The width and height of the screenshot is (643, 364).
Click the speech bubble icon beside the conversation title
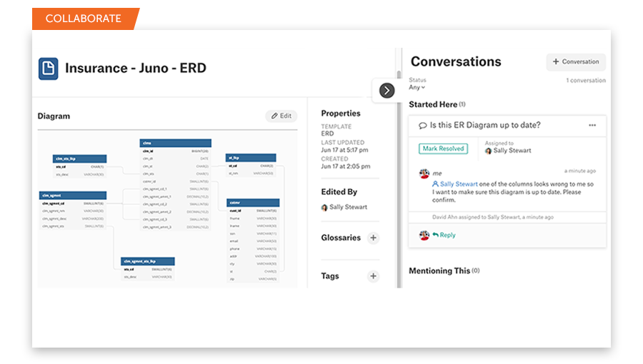click(x=423, y=126)
